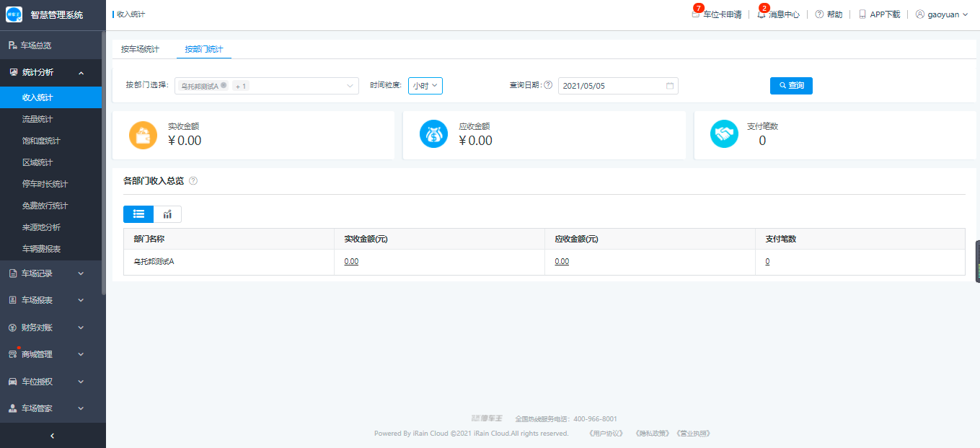Click the help icon beside 查询日期
Image resolution: width=980 pixels, height=448 pixels.
pos(548,85)
